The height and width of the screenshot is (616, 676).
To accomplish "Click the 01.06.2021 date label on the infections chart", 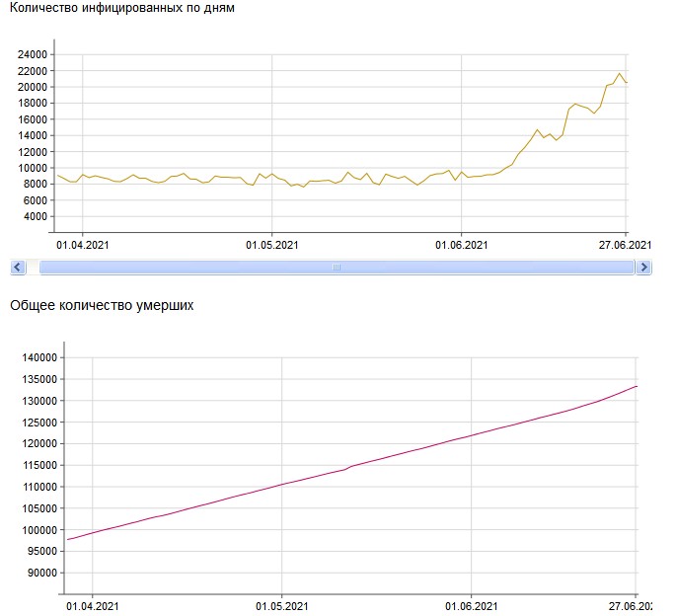I will 462,244.
